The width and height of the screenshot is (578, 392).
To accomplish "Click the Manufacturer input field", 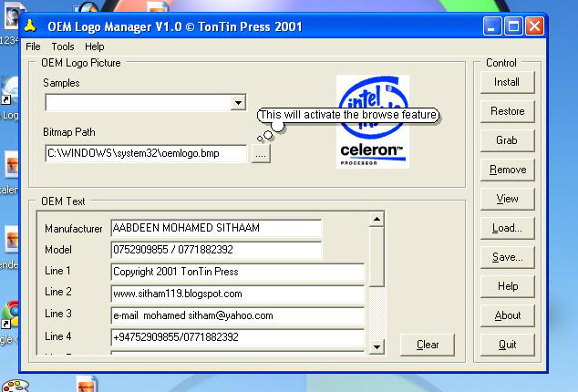I will point(216,228).
